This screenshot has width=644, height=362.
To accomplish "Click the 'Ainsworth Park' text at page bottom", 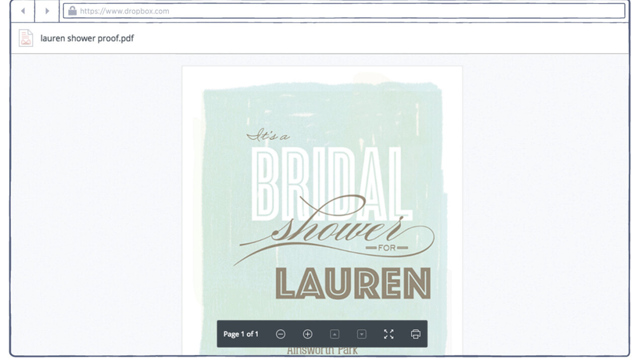I will coord(322,350).
